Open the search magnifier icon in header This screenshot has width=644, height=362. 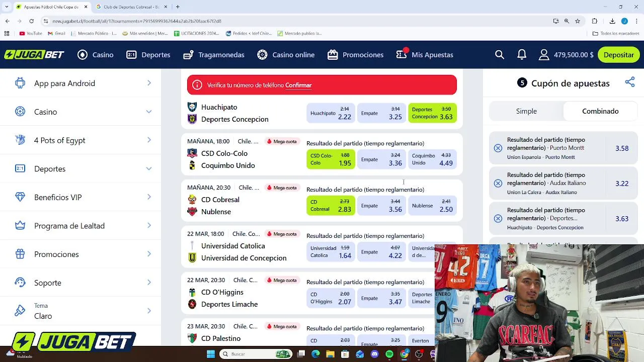[x=500, y=55]
